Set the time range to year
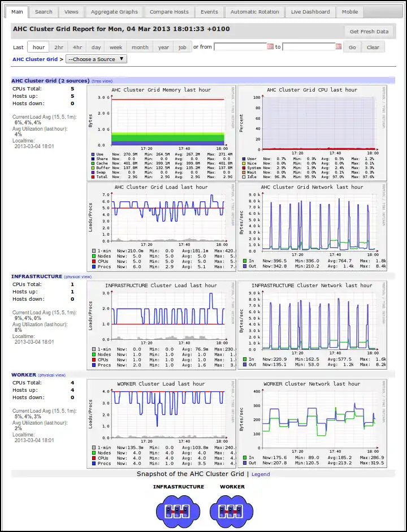Image resolution: width=407 pixels, height=532 pixels. pyautogui.click(x=163, y=47)
